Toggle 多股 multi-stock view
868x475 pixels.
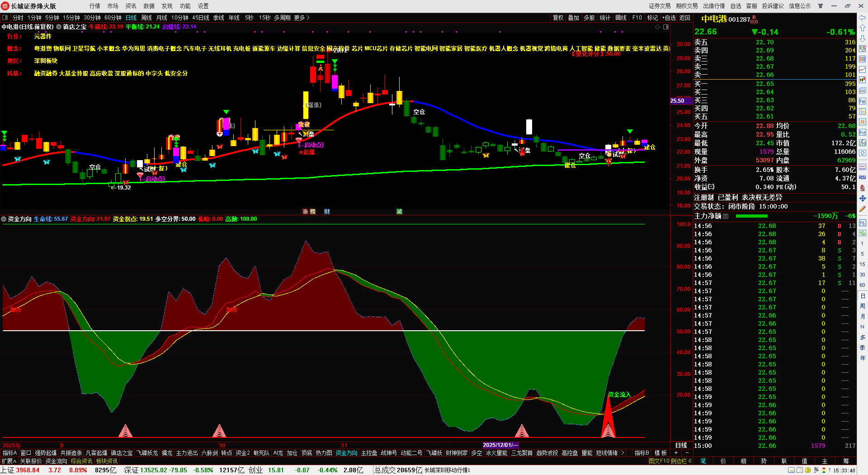click(589, 18)
